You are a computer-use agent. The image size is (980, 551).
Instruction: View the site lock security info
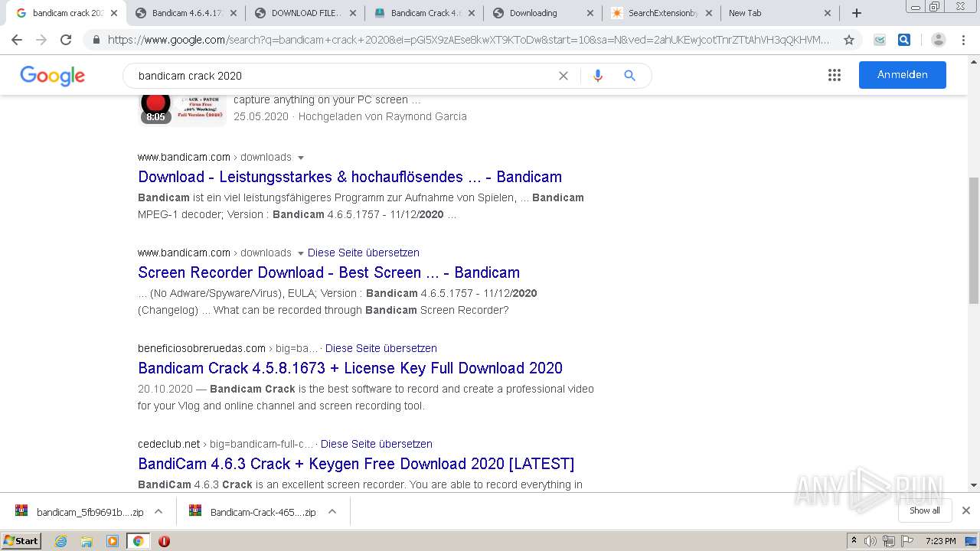point(96,40)
